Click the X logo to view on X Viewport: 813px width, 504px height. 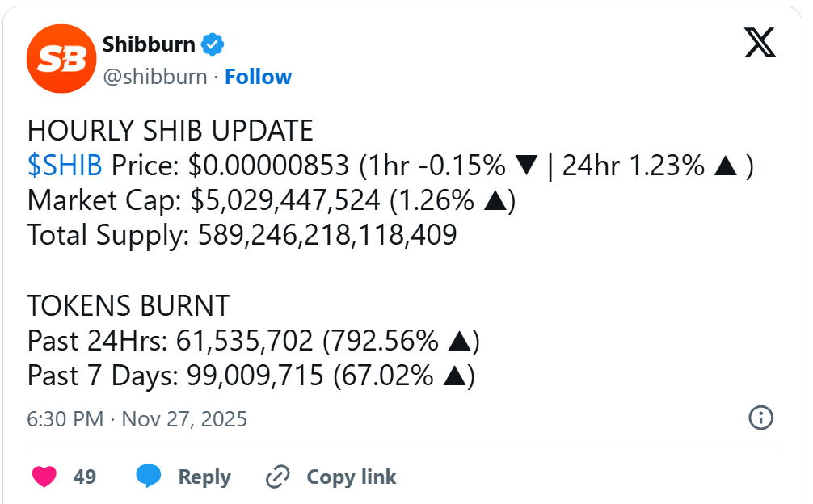[758, 44]
